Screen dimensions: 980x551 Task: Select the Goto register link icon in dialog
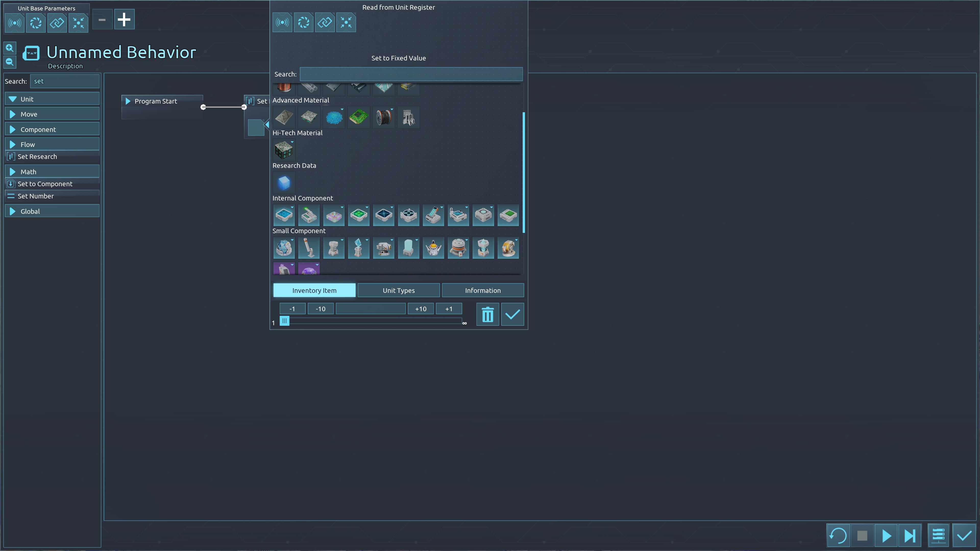[x=325, y=22]
